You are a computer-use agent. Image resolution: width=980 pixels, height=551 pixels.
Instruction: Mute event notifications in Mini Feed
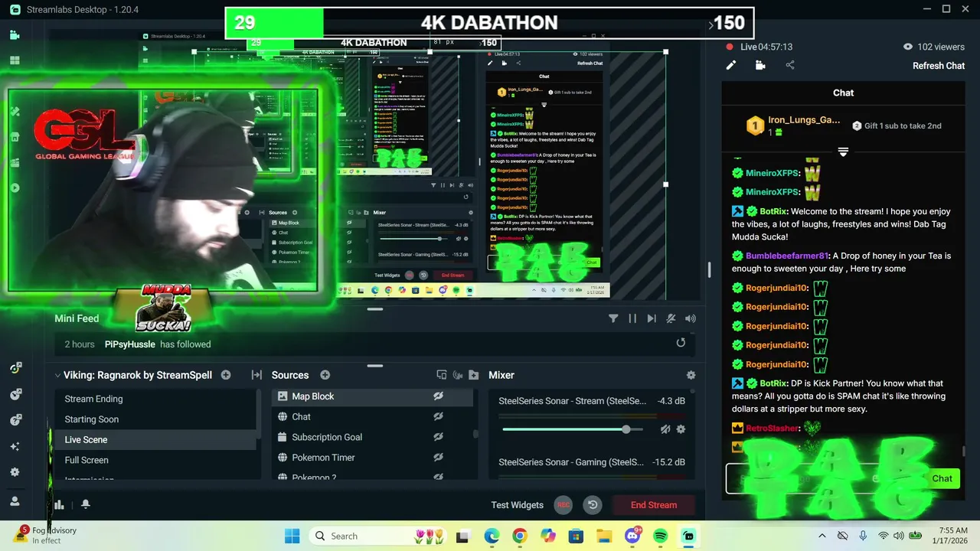point(671,318)
